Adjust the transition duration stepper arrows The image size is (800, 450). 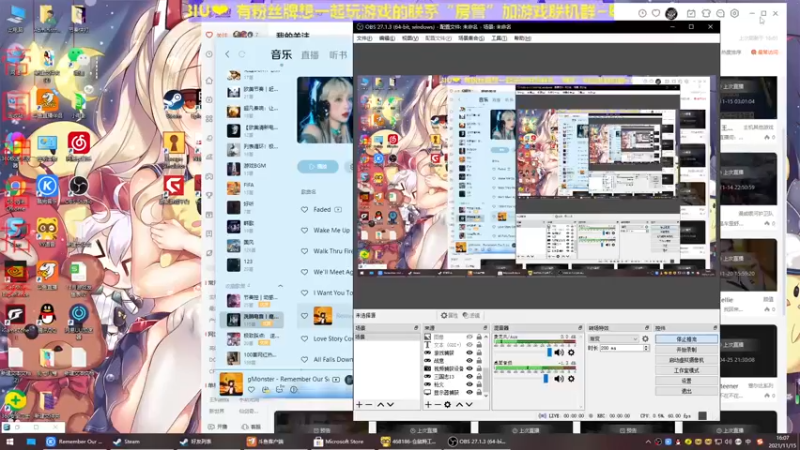(x=646, y=348)
